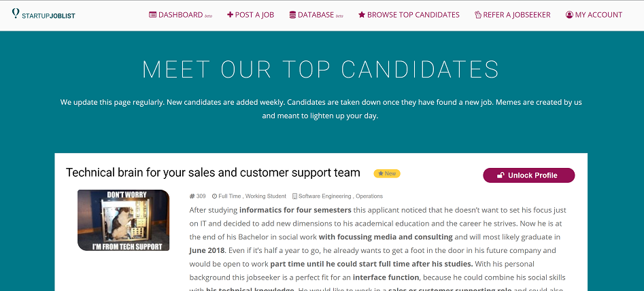Click the hash icon beside candidate number 309

(x=192, y=196)
